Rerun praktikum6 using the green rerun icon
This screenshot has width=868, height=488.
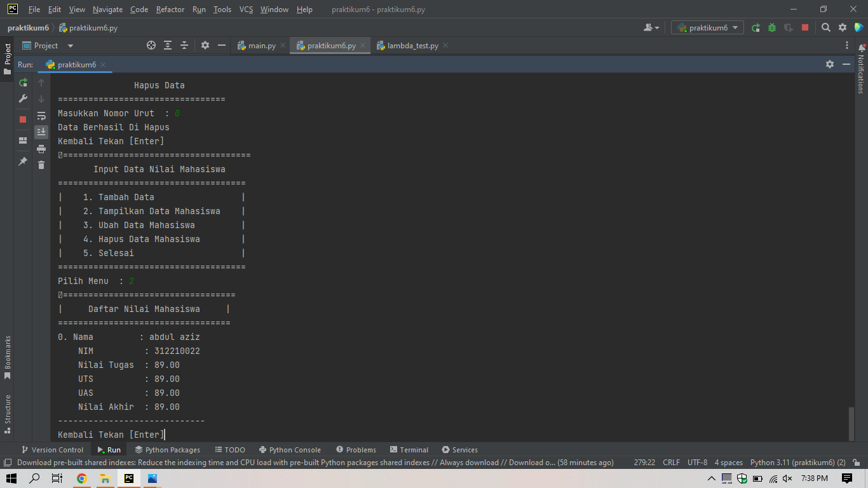point(23,83)
